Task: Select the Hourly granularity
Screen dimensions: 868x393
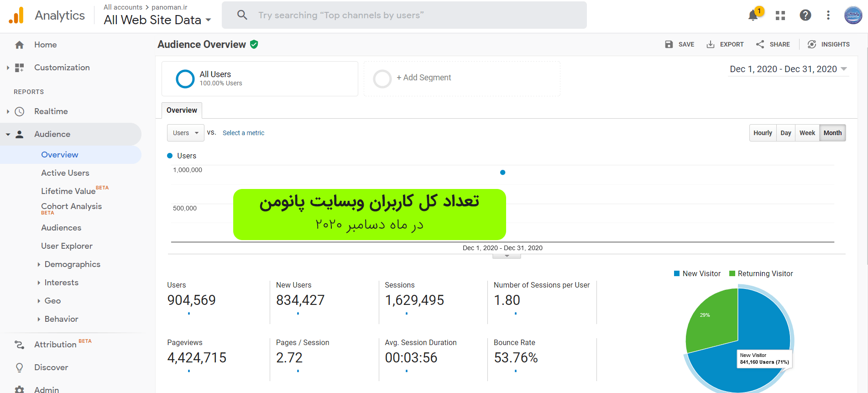Action: [x=763, y=133]
